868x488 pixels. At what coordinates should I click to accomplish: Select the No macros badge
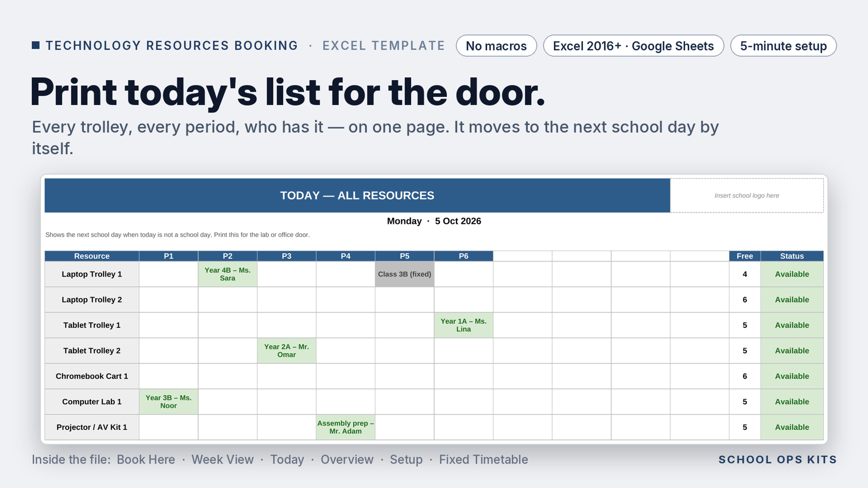[x=496, y=46]
